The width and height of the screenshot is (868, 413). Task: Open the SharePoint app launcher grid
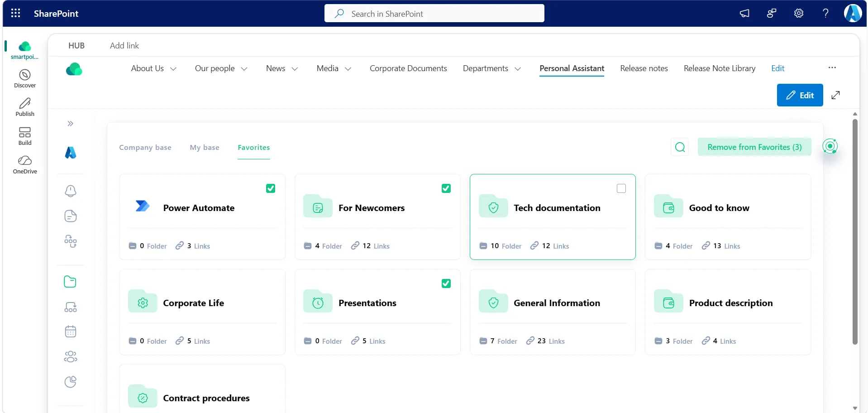16,13
